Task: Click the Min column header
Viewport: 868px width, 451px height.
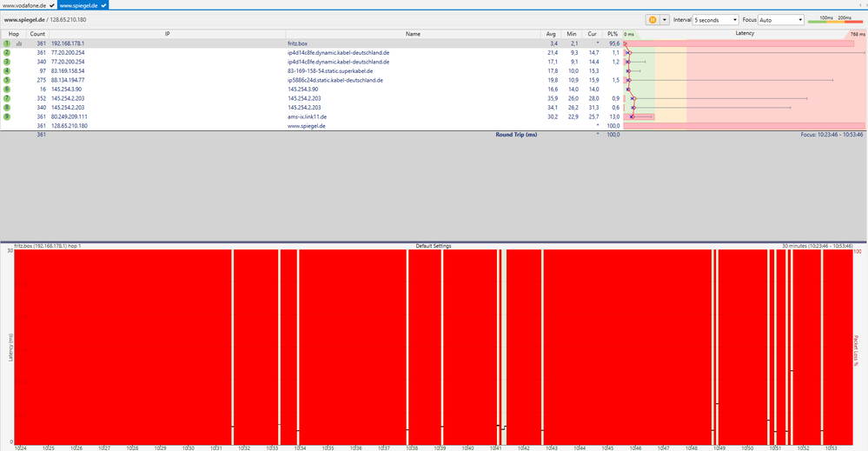Action: pyautogui.click(x=572, y=34)
